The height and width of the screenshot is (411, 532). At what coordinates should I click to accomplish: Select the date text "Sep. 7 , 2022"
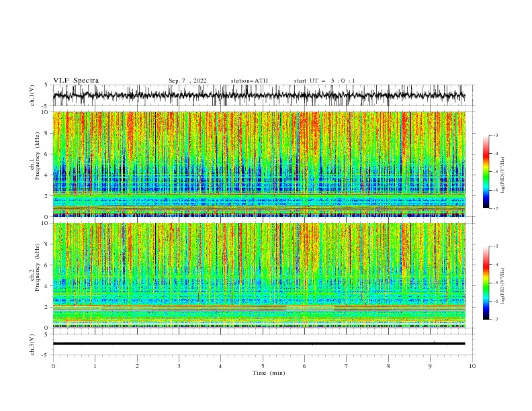tap(187, 81)
